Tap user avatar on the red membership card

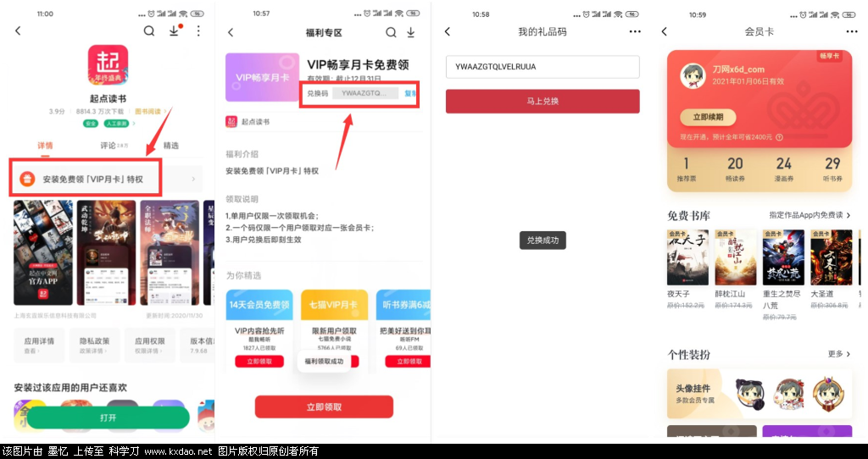pyautogui.click(x=693, y=75)
